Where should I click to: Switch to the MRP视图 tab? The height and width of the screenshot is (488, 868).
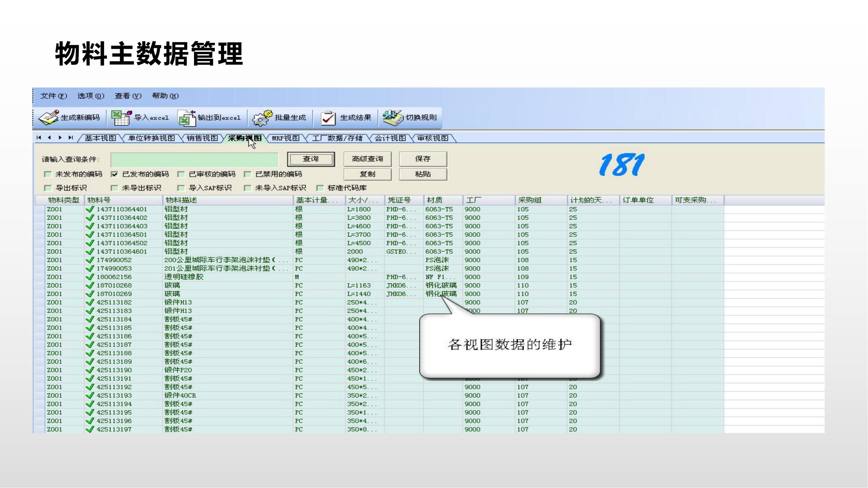click(286, 138)
